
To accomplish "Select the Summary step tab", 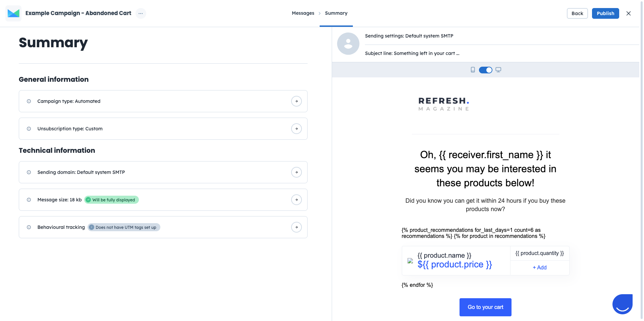I will click(x=336, y=13).
